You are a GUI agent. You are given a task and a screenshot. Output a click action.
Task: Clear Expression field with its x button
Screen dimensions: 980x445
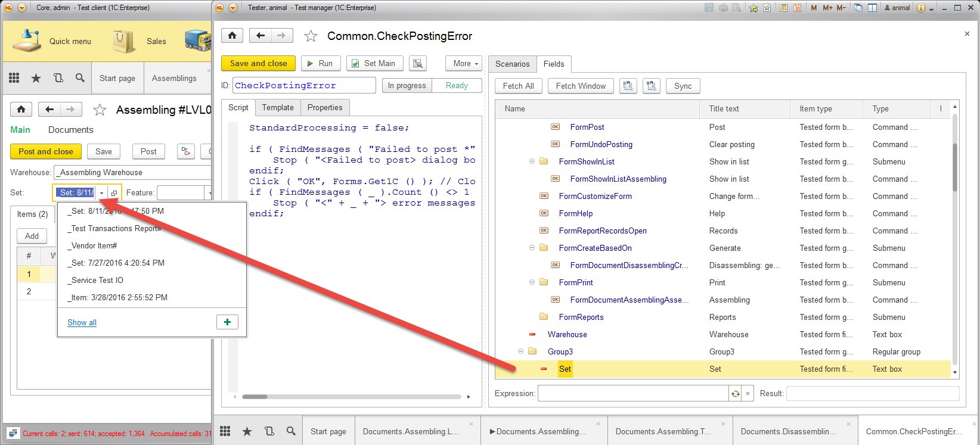pyautogui.click(x=748, y=393)
